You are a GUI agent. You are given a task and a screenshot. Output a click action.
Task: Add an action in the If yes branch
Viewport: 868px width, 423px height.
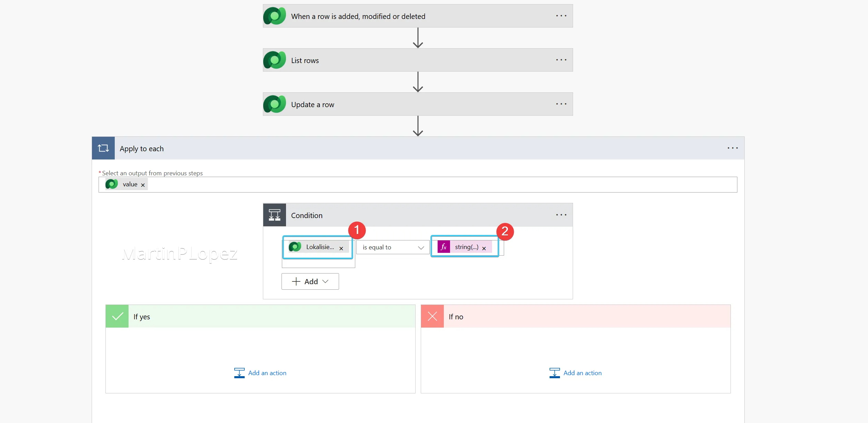click(x=260, y=373)
